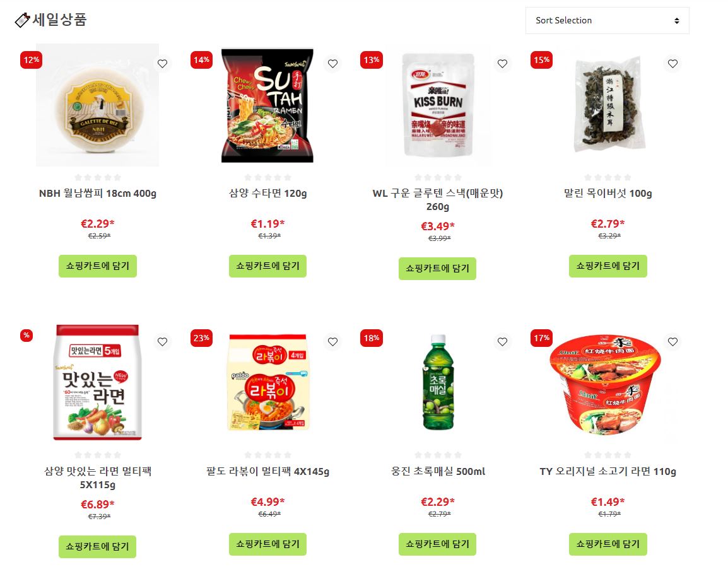Open TY 오리지널 소고기 라면 110g title link

pos(608,472)
